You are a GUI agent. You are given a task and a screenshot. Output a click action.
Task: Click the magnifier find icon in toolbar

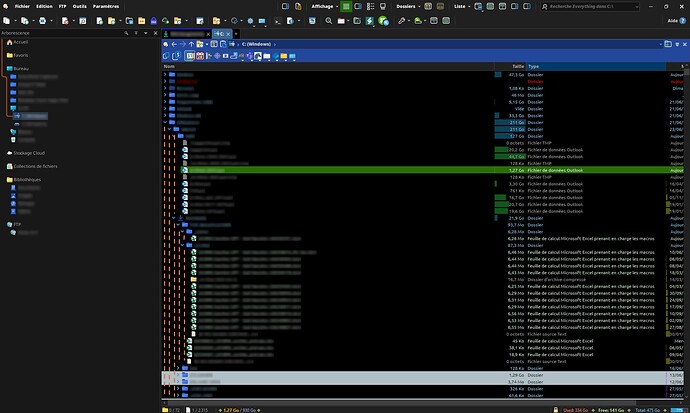pyautogui.click(x=329, y=21)
